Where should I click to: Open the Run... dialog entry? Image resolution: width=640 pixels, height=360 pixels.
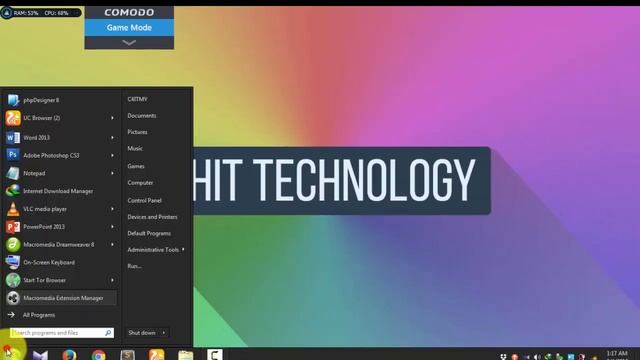134,266
